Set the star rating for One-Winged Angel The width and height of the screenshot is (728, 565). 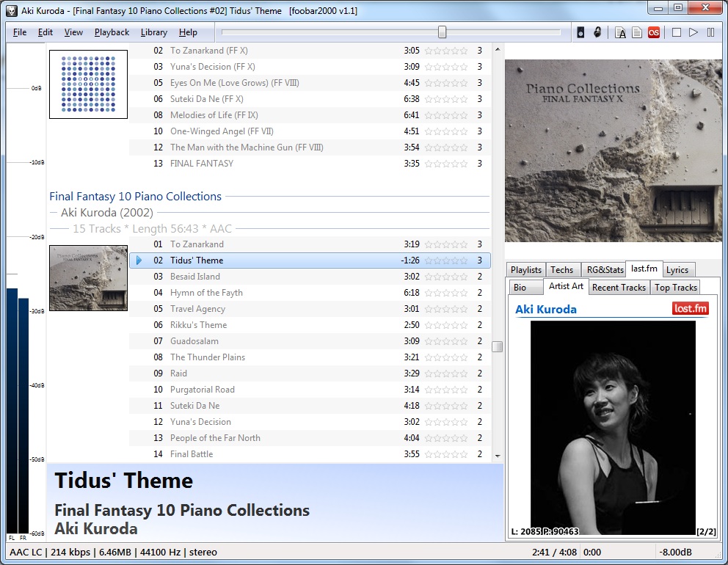coord(445,131)
